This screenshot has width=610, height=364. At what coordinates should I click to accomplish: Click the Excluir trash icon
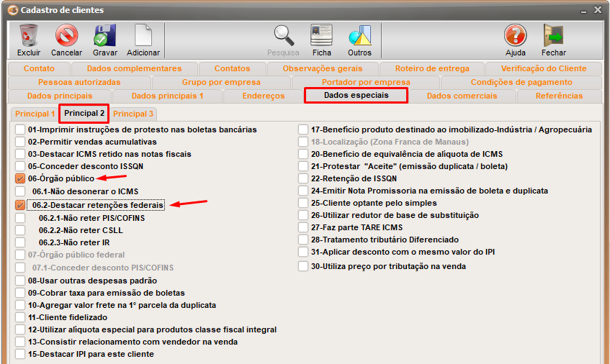tap(29, 36)
